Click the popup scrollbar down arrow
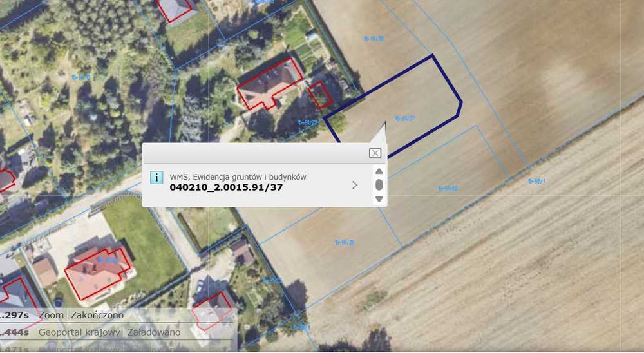The image size is (644, 353). click(379, 199)
